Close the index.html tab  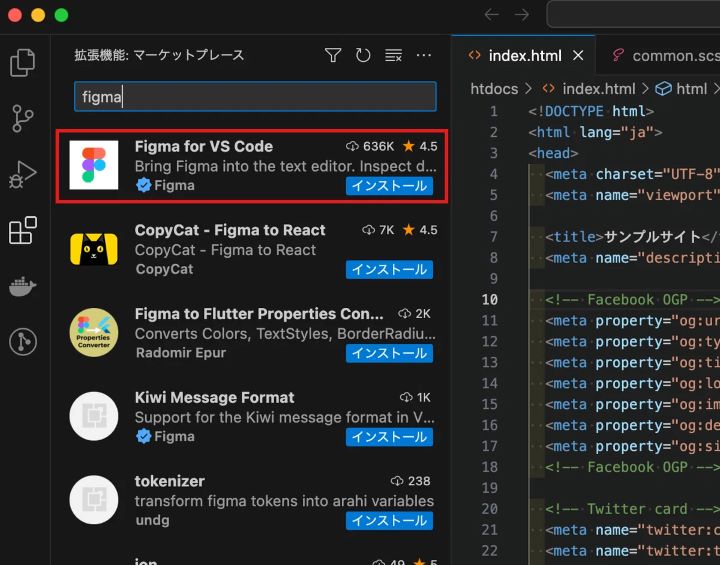pyautogui.click(x=578, y=56)
